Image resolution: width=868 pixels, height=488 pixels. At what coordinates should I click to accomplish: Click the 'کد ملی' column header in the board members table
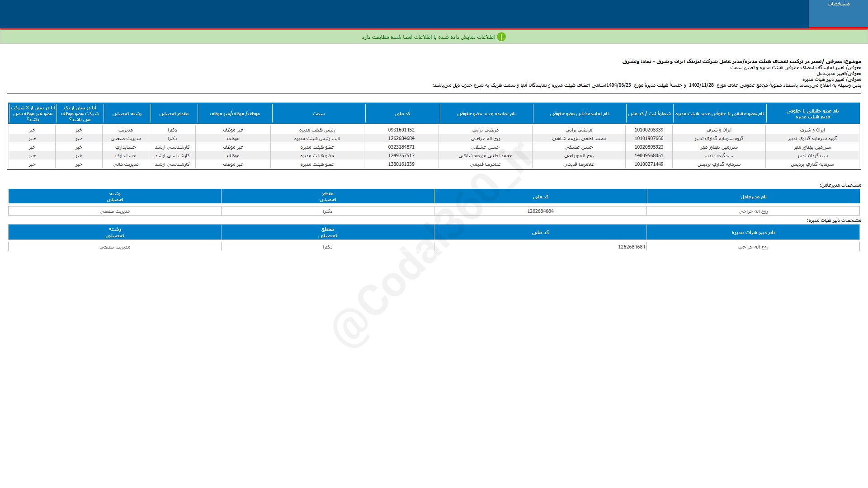click(402, 114)
